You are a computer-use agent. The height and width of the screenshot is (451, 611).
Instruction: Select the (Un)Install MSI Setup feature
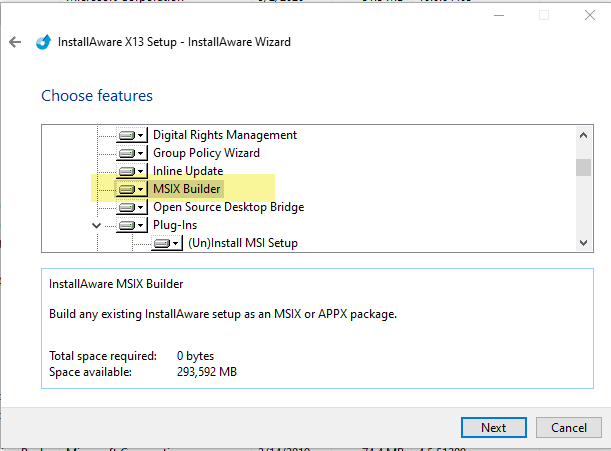click(x=243, y=243)
